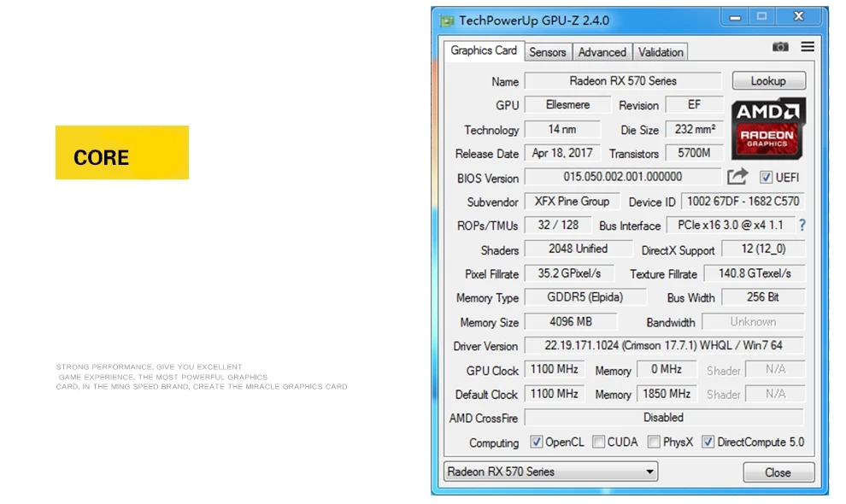Image resolution: width=846 pixels, height=504 pixels.
Task: Click the Name field Radeon RX 570 Series
Action: [x=623, y=81]
